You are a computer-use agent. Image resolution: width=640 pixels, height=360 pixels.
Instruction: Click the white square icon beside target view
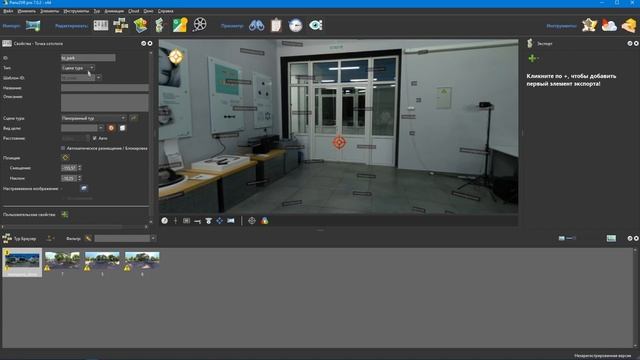tap(122, 128)
